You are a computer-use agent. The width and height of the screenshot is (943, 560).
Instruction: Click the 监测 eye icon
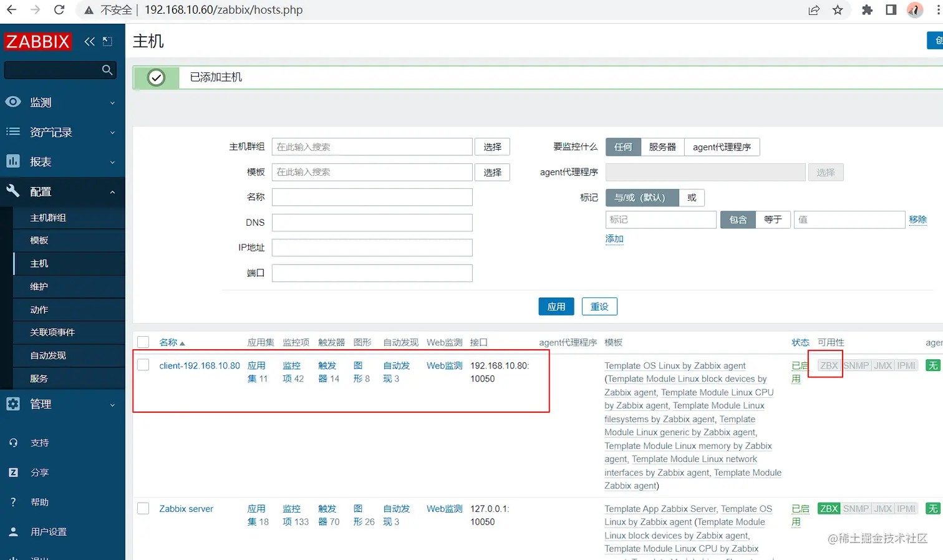coord(13,102)
